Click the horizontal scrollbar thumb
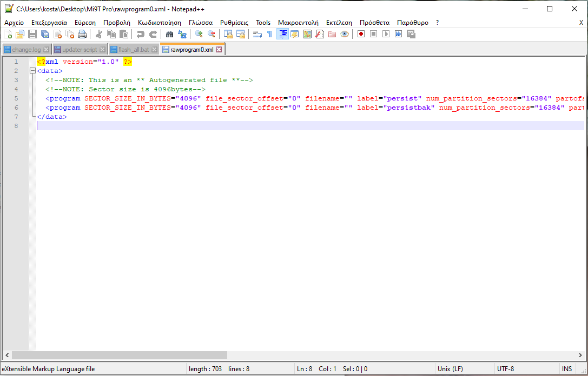Viewport: 588px width, 376px height. click(x=119, y=355)
